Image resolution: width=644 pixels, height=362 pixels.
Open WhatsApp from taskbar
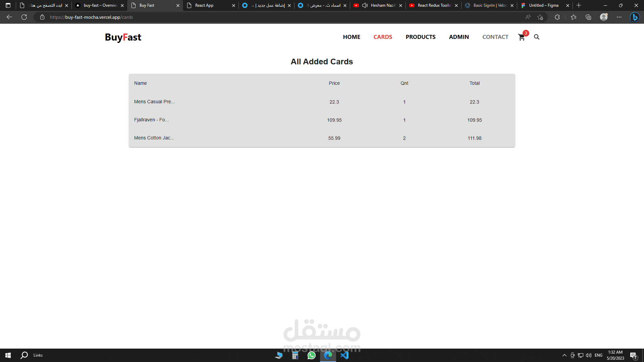[x=312, y=355]
